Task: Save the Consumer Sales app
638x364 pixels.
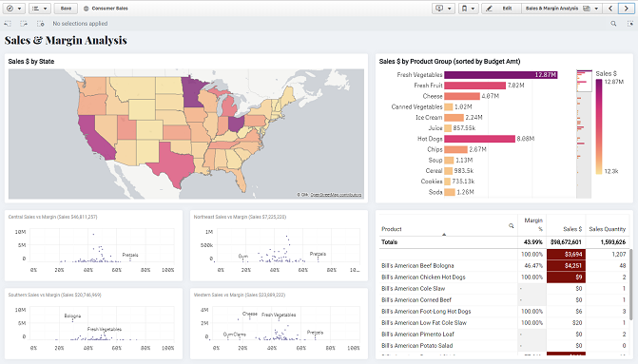Action: (66, 9)
